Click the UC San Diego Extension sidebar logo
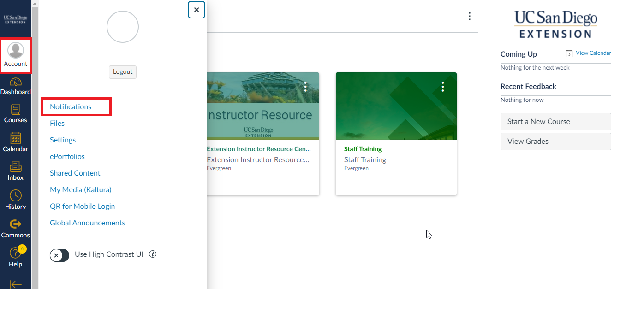The image size is (644, 319). pyautogui.click(x=16, y=19)
